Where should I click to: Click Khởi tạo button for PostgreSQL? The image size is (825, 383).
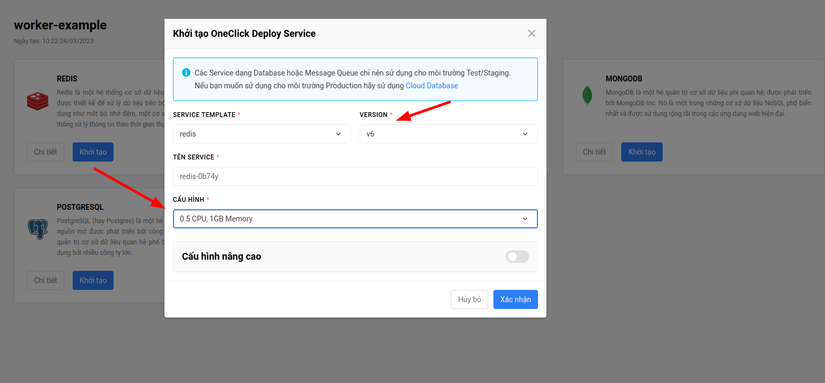(93, 280)
